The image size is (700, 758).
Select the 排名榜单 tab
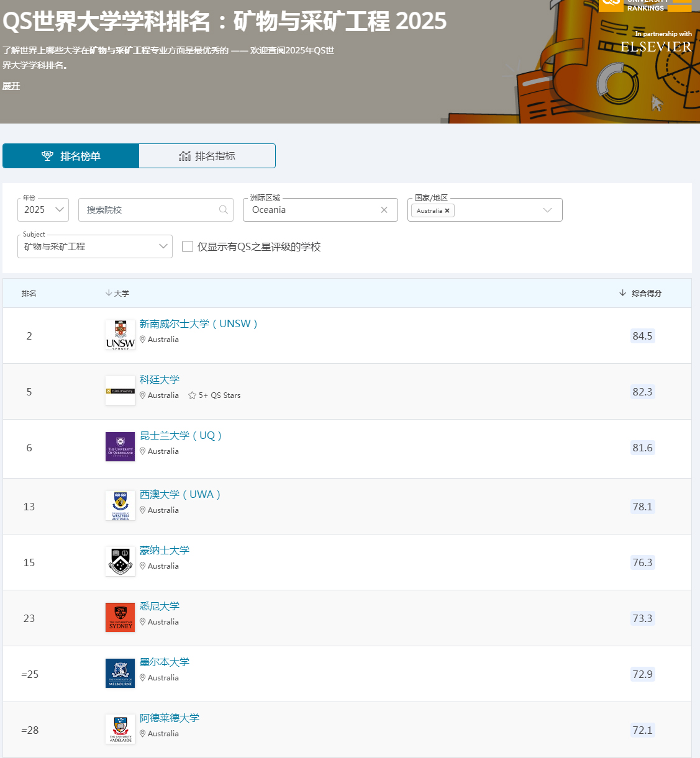tap(71, 156)
